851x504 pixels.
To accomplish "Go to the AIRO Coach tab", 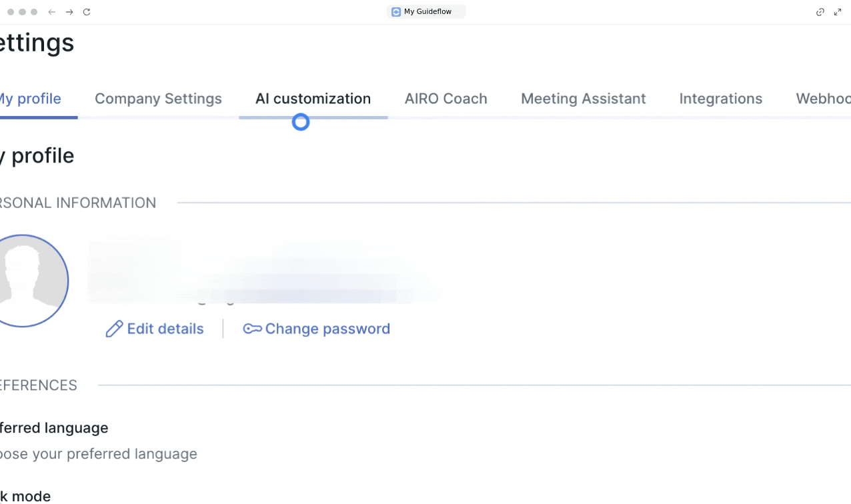I will tap(446, 99).
